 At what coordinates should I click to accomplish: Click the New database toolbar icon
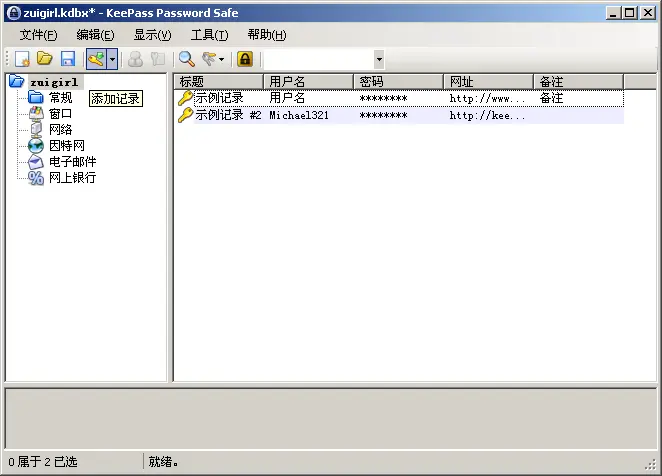click(22, 59)
